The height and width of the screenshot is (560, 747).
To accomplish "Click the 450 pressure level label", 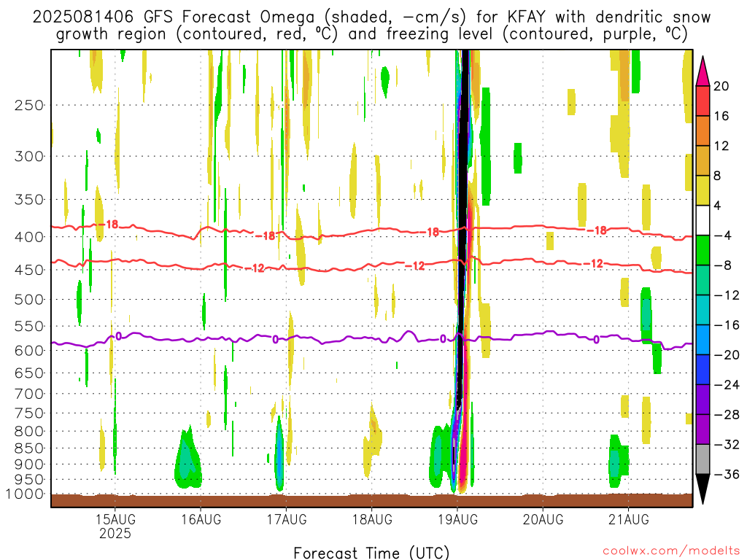I will point(29,270).
